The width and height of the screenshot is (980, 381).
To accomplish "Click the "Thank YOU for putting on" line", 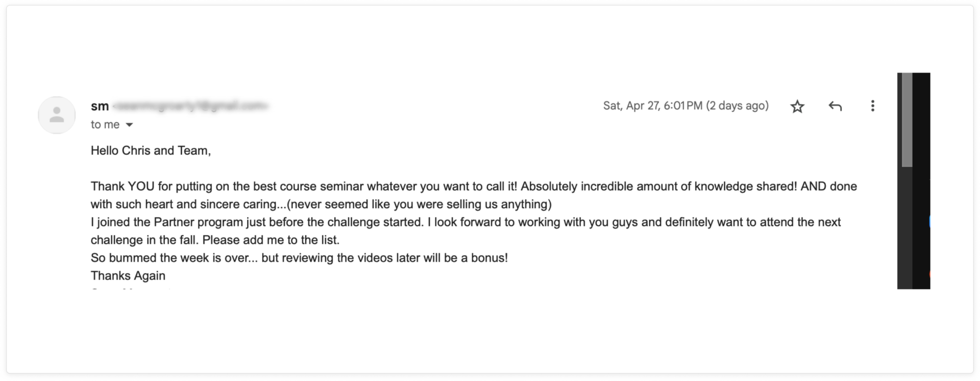I will pyautogui.click(x=474, y=186).
